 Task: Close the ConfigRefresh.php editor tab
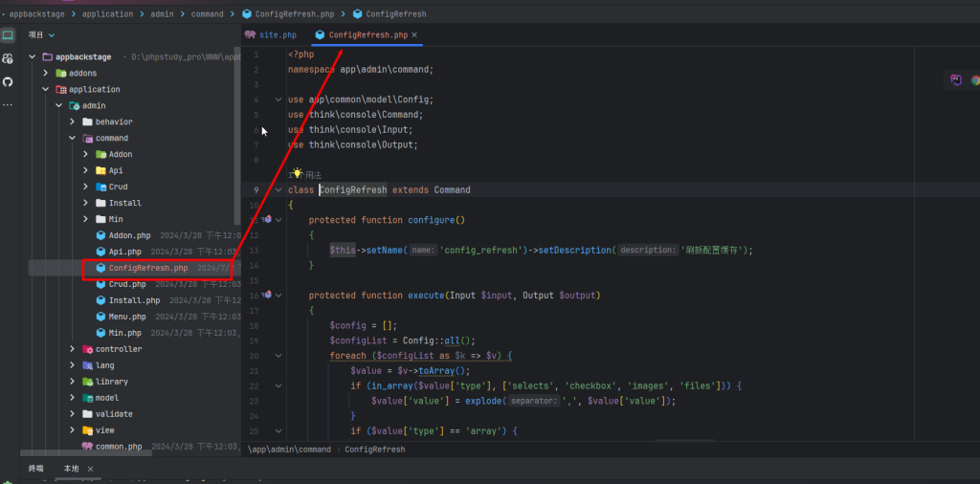(414, 35)
